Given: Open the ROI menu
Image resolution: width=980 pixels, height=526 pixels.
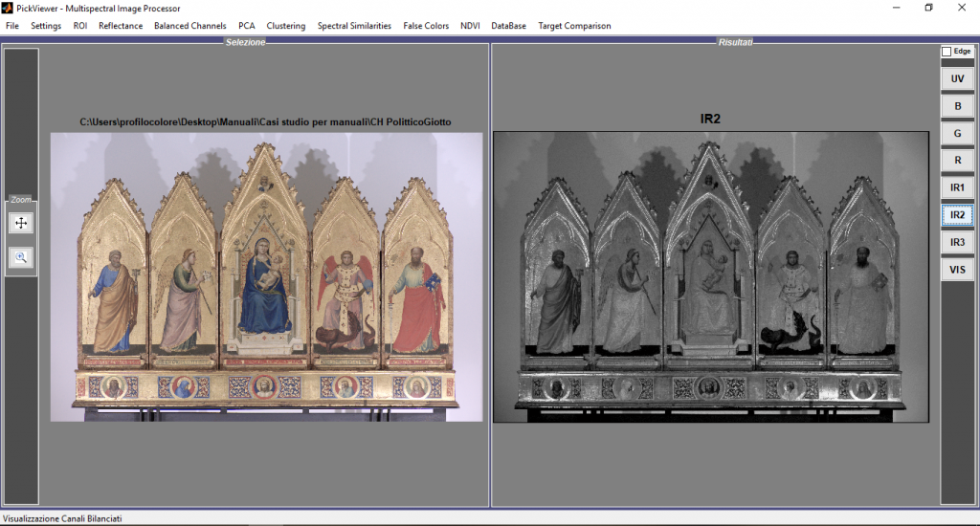Looking at the screenshot, I should pyautogui.click(x=80, y=26).
